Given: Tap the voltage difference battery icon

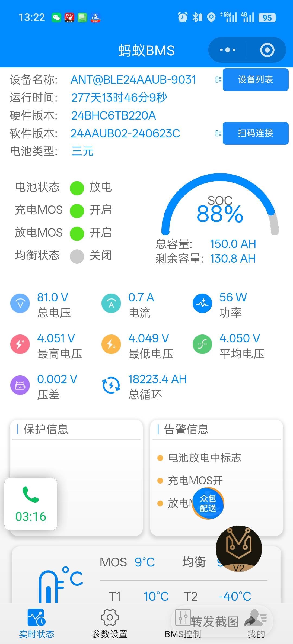Looking at the screenshot, I should [20, 385].
